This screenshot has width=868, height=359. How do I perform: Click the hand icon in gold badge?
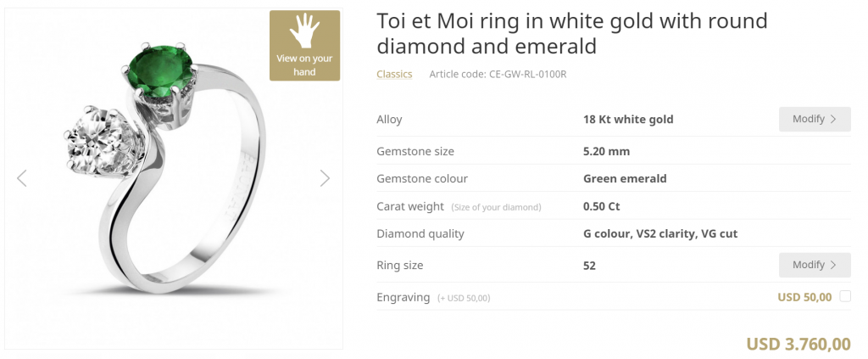(304, 31)
